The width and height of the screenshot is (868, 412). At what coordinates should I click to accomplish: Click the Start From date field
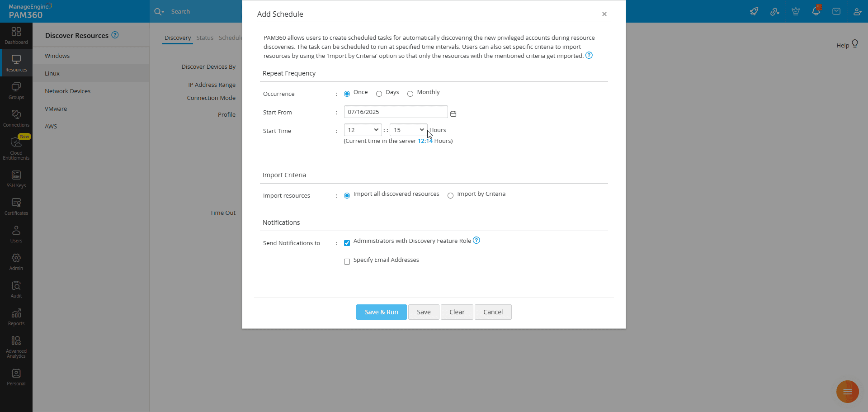tap(396, 112)
